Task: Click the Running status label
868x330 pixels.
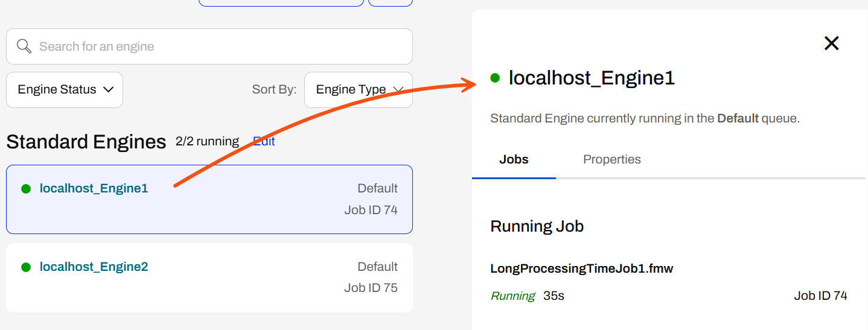Action: pos(512,296)
